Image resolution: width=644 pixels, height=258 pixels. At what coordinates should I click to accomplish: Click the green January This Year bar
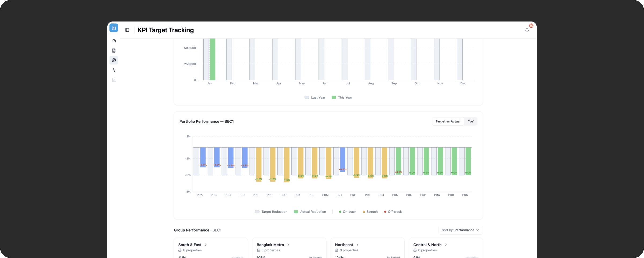tap(212, 59)
